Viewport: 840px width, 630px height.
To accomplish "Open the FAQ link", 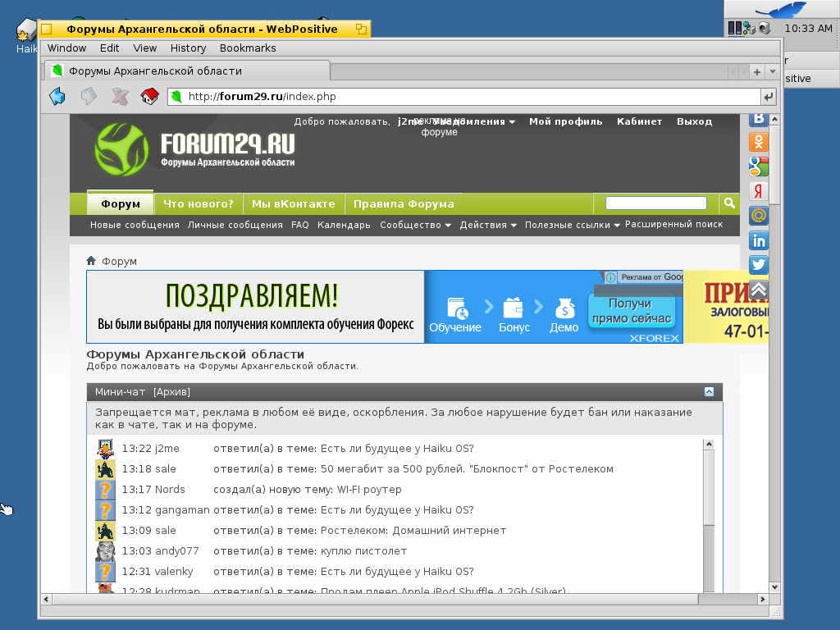I will point(300,225).
